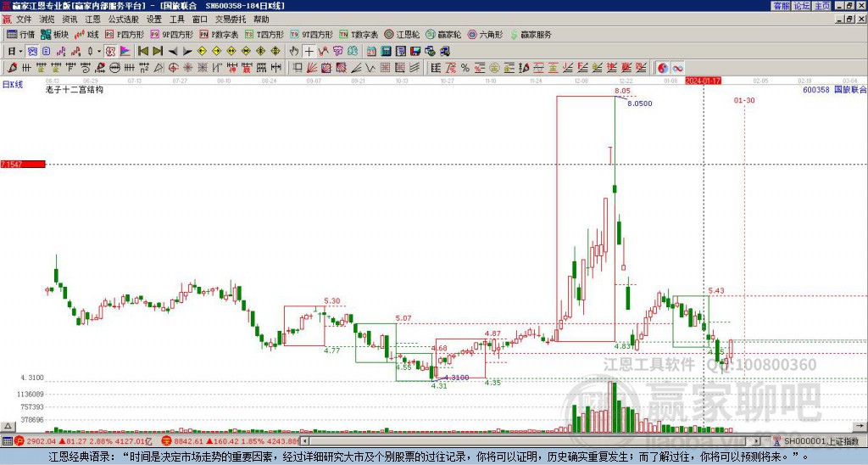Open the 行情 quotes view
Image resolution: width=868 pixels, height=465 pixels.
coord(21,34)
